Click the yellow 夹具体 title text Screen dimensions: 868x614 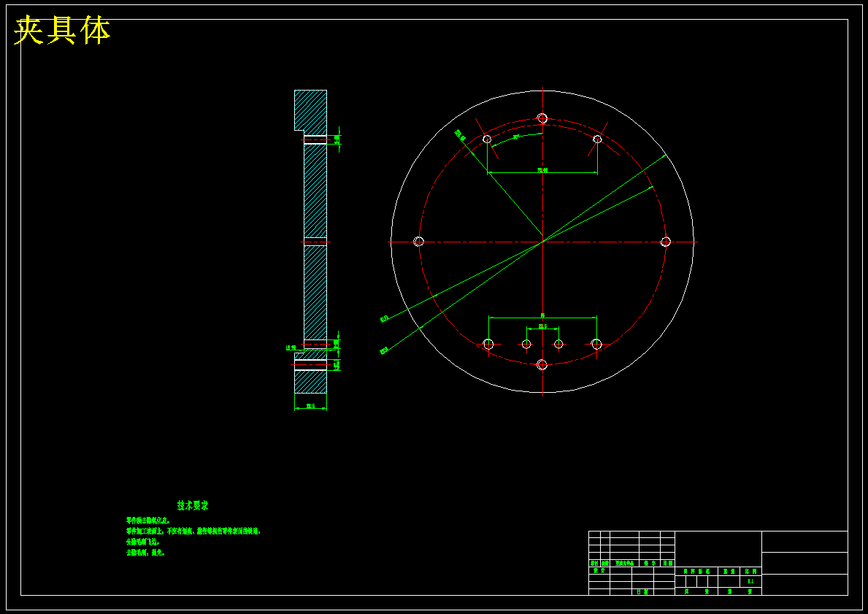click(62, 31)
